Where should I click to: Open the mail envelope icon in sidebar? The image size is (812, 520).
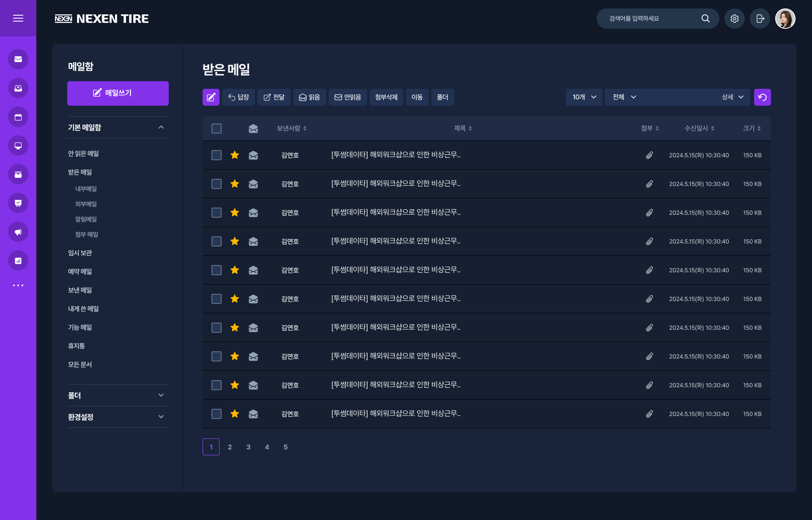point(18,59)
